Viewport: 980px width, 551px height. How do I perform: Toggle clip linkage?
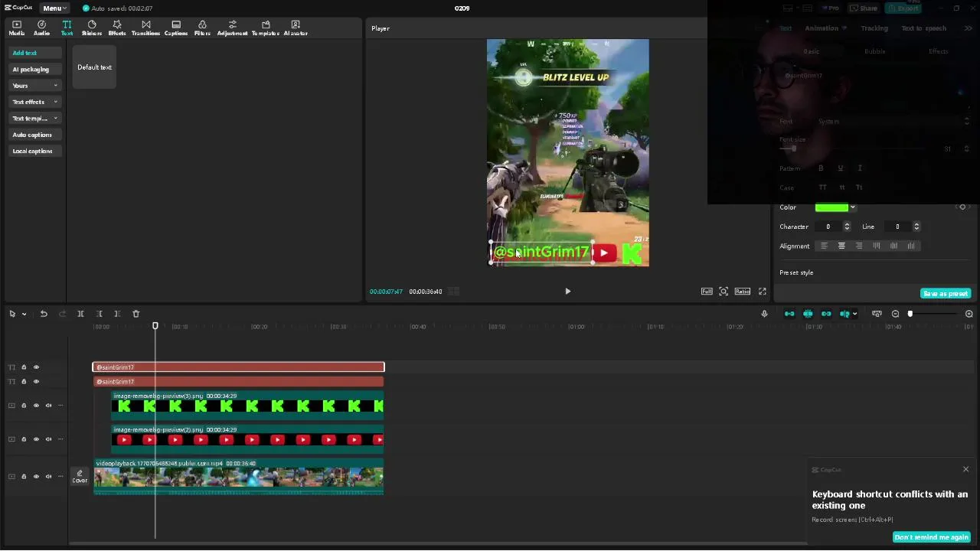(x=826, y=314)
